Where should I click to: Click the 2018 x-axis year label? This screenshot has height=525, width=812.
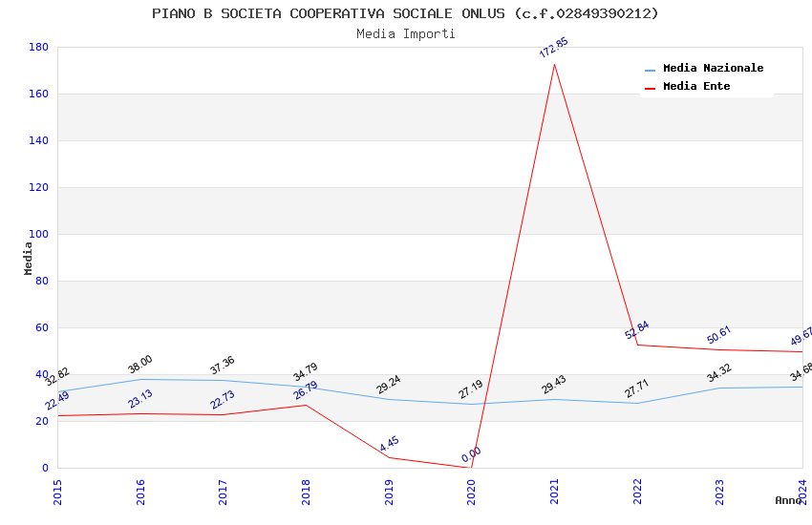click(306, 492)
